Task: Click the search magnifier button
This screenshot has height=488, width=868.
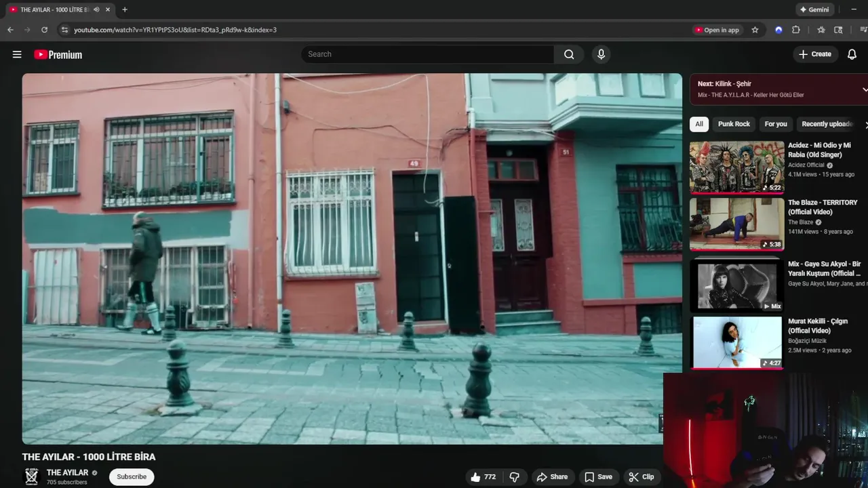Action: [569, 54]
